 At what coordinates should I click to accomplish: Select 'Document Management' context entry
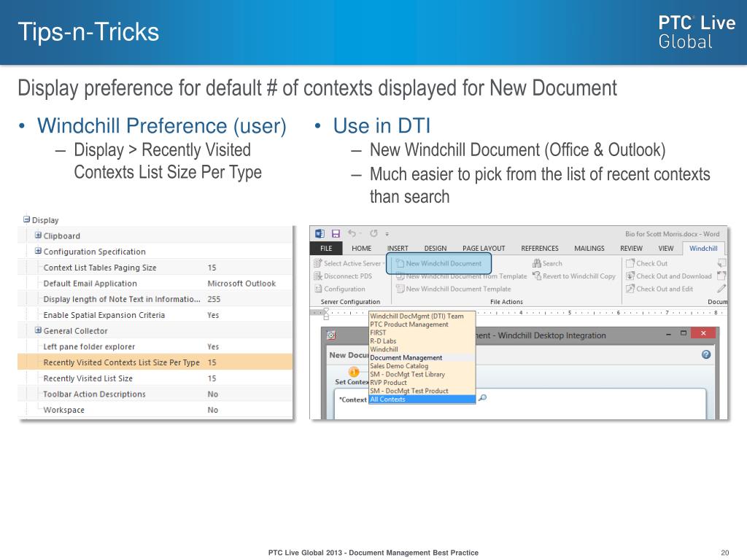422,357
